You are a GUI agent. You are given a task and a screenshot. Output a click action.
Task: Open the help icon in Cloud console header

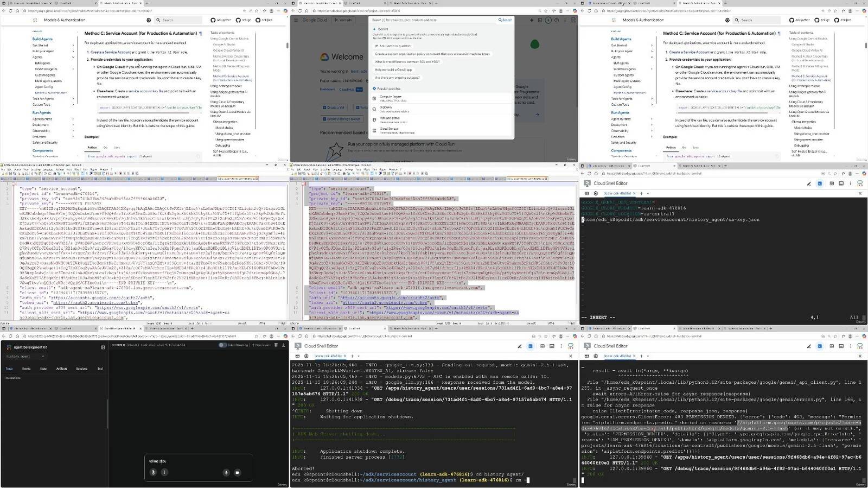(x=557, y=20)
